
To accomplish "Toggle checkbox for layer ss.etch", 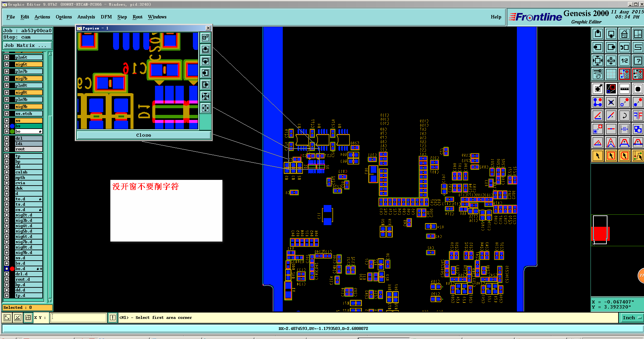I will click(x=7, y=114).
